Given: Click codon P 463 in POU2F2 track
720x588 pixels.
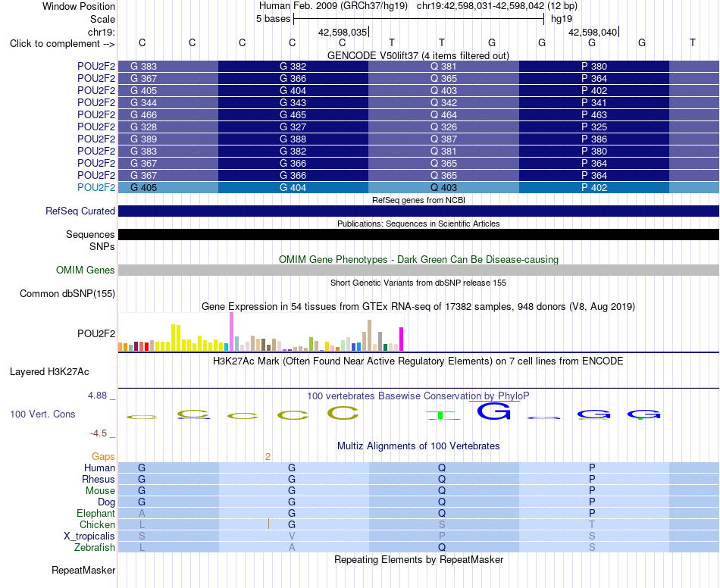Looking at the screenshot, I should tap(593, 114).
